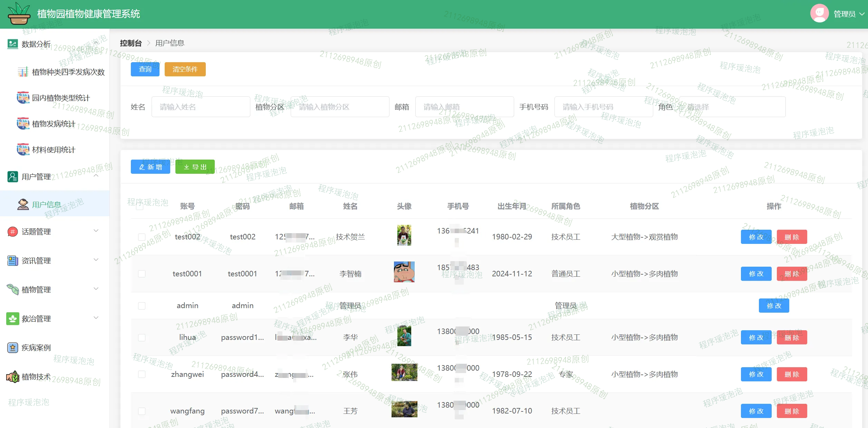868x428 pixels.
Task: Open 植物发病统计 menu item
Action: coord(54,124)
